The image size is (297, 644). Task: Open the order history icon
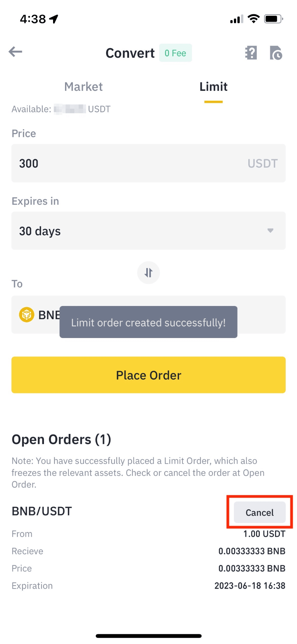point(276,53)
